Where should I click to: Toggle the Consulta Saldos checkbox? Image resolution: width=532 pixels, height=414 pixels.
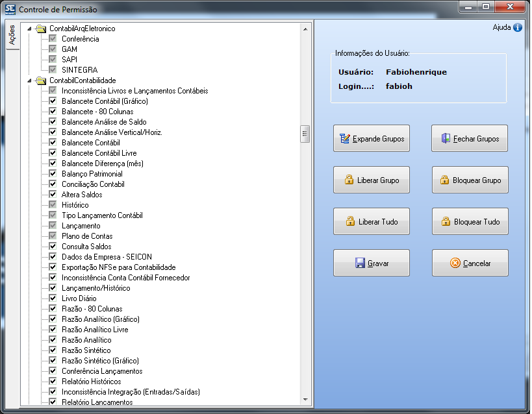(x=53, y=247)
